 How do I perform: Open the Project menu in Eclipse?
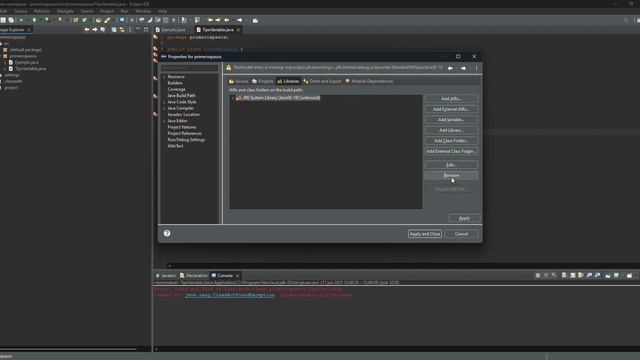click(107, 11)
